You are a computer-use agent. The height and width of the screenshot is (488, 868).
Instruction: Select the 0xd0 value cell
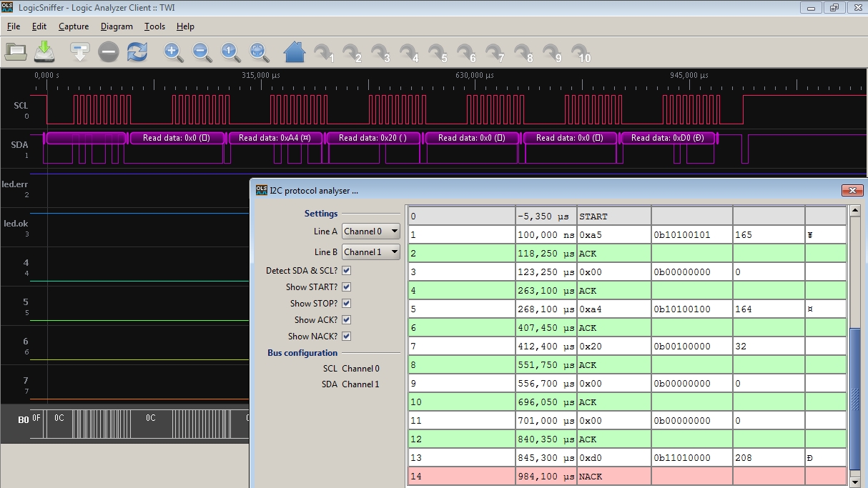coord(614,457)
